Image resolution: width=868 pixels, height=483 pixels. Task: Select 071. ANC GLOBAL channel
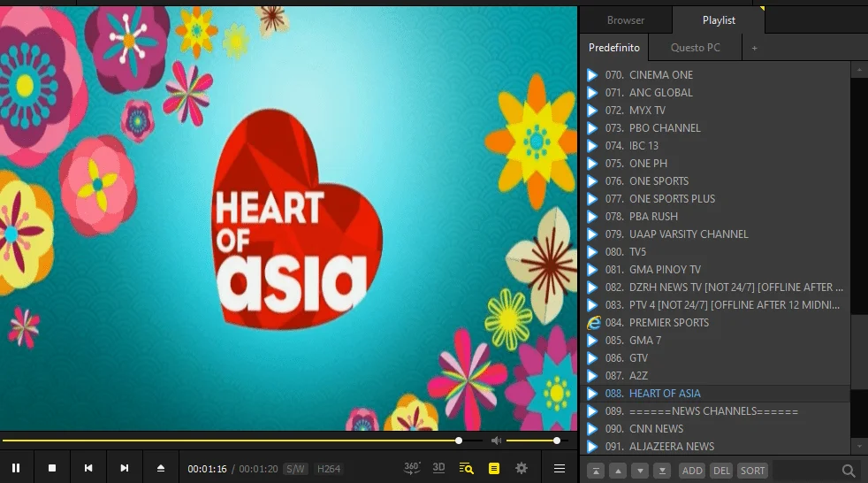tap(715, 93)
